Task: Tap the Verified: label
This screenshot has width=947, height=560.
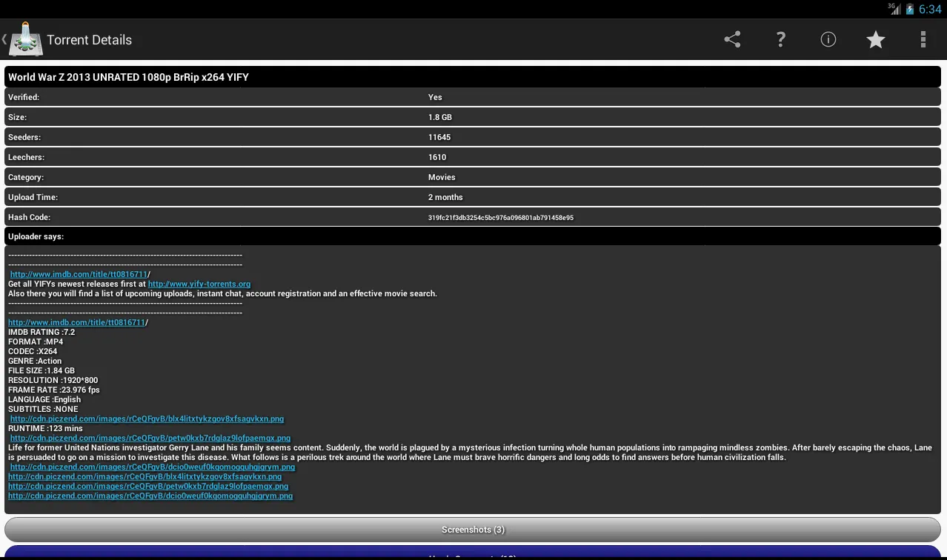Action: pos(24,97)
